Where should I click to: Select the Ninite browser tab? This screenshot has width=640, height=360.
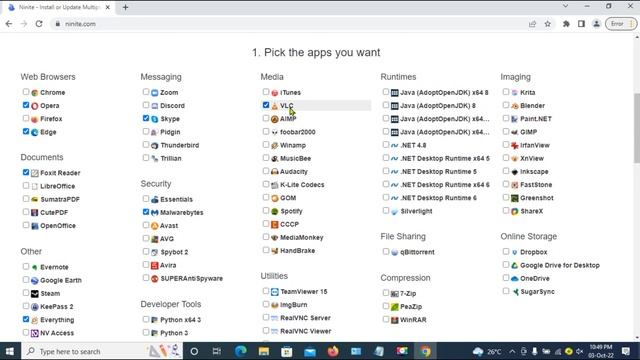[59, 7]
